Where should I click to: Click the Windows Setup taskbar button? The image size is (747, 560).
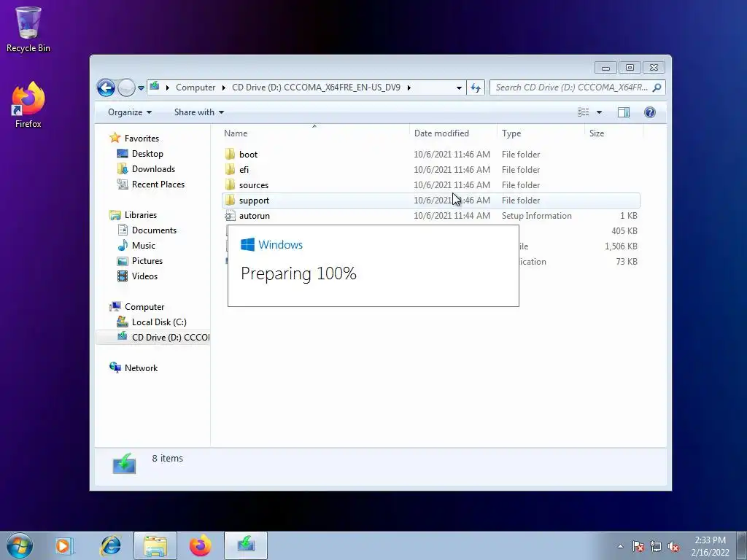(x=246, y=545)
